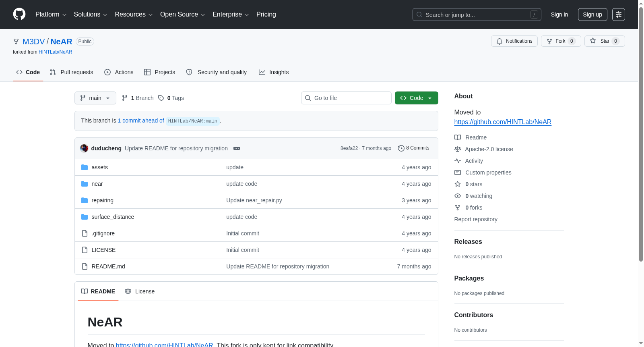Go to the Pricing page

(266, 15)
